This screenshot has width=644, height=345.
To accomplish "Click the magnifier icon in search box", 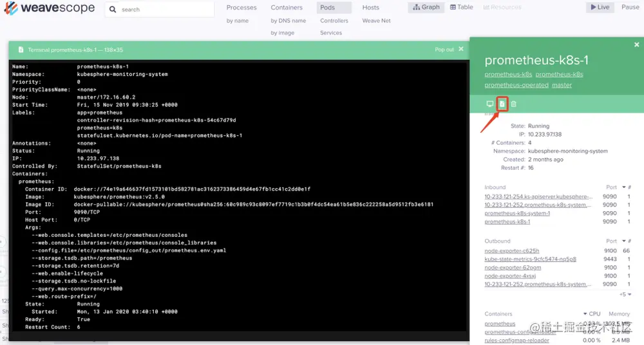I will coord(113,9).
